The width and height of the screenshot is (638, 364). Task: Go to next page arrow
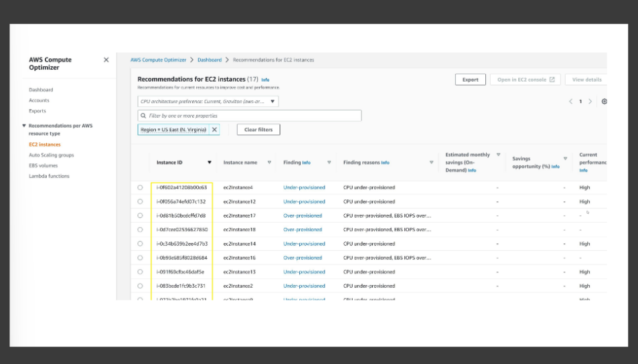[590, 102]
